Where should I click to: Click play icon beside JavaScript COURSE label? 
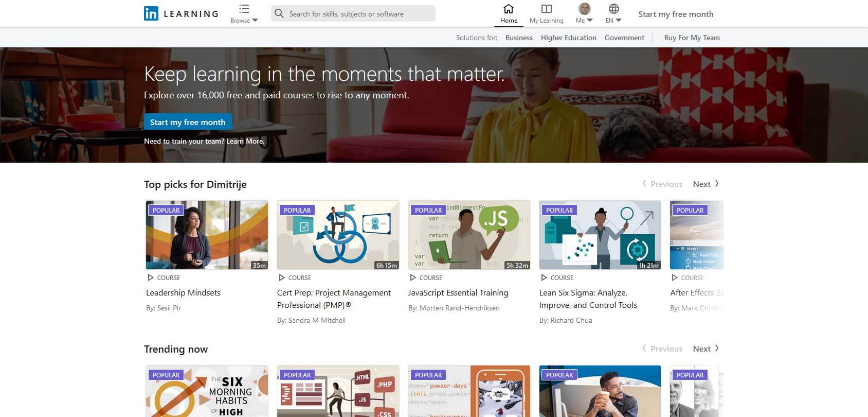[x=413, y=277]
